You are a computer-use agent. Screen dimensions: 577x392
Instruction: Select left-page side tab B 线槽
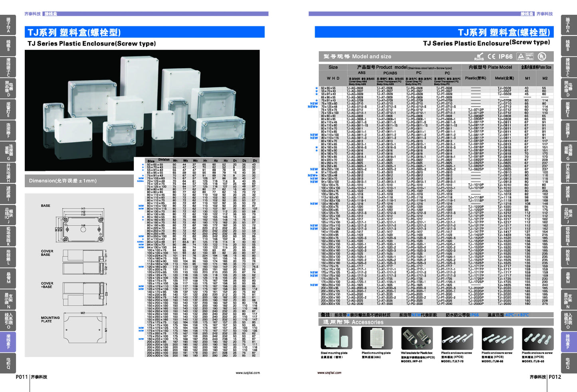pos(8,46)
